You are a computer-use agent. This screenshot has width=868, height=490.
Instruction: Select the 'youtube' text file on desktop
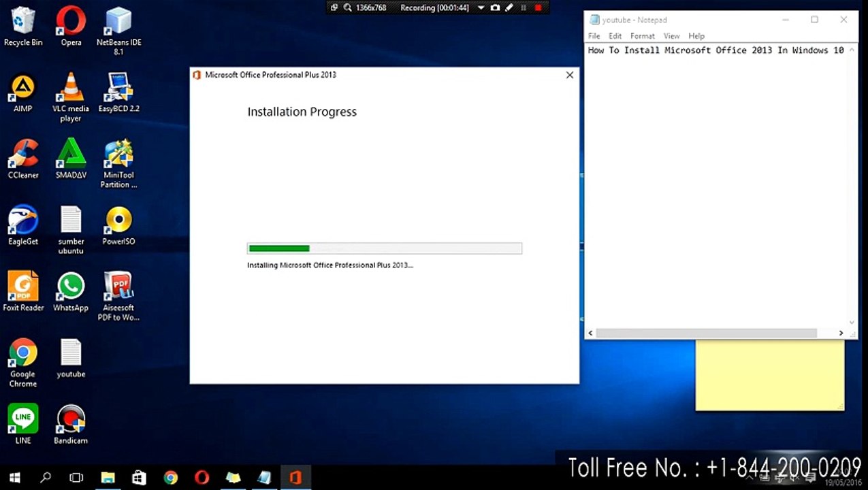pos(71,359)
